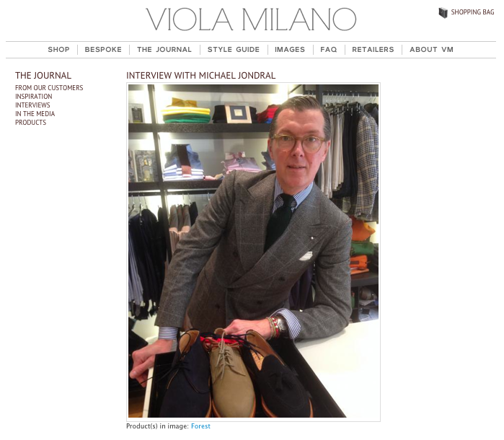The height and width of the screenshot is (440, 504).
Task: Select From Our Customers category
Action: [x=49, y=88]
